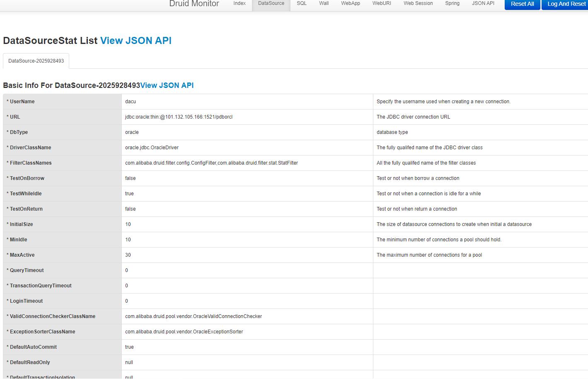Select the JDBC connection URL value
The image size is (588, 379).
[x=179, y=117]
